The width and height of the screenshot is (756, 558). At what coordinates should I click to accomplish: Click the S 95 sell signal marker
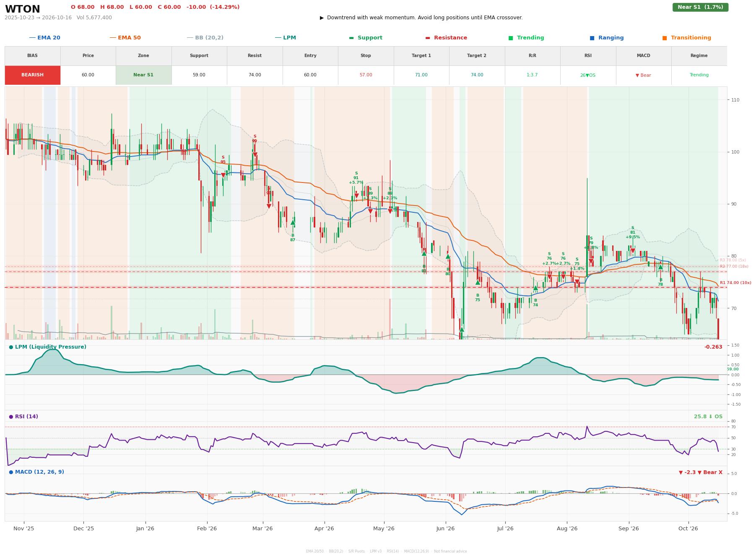223,175
